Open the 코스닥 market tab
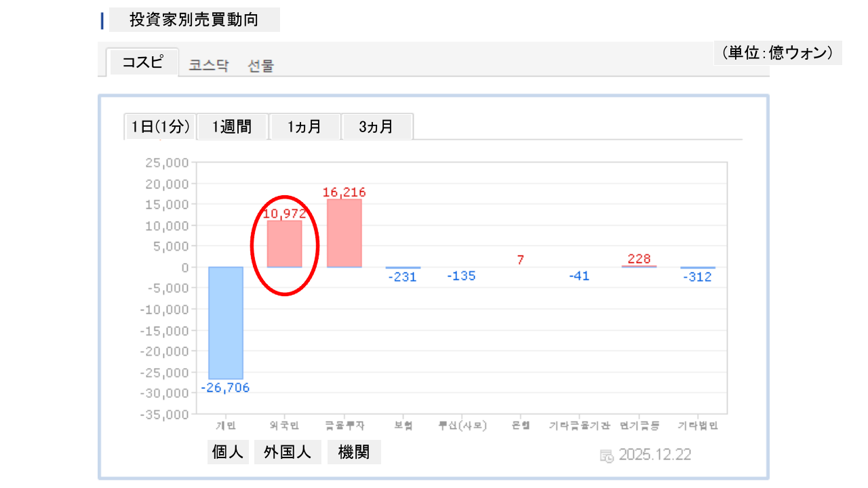This screenshot has width=868, height=488. tap(209, 66)
